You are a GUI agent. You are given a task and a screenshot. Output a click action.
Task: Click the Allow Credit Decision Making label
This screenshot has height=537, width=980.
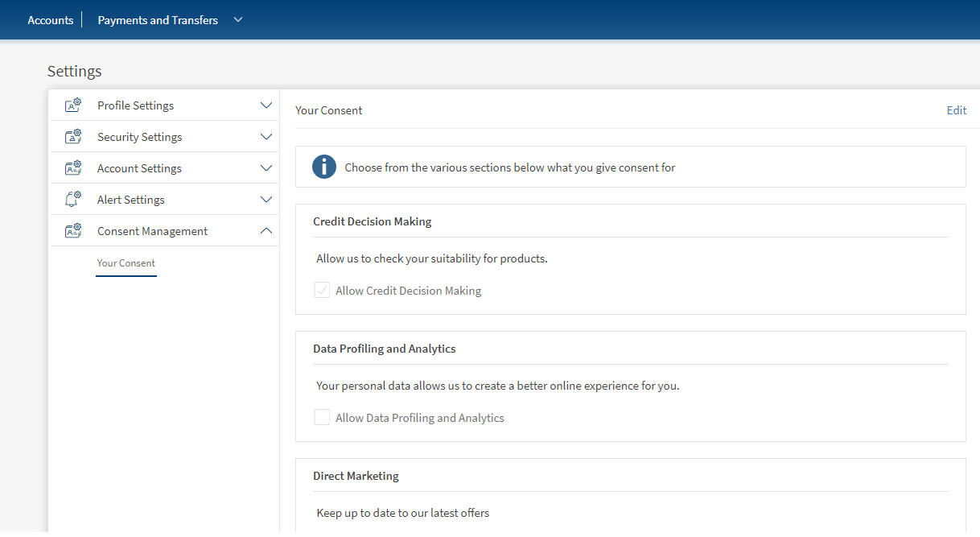tap(408, 291)
